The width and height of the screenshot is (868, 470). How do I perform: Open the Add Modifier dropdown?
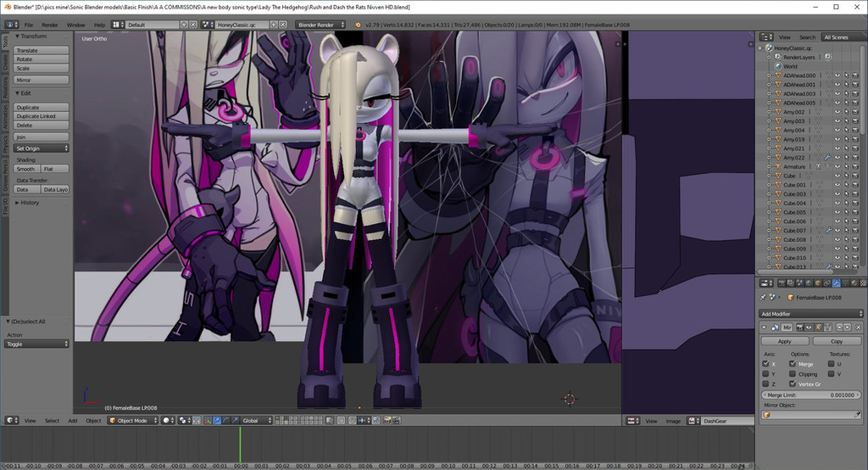(811, 314)
